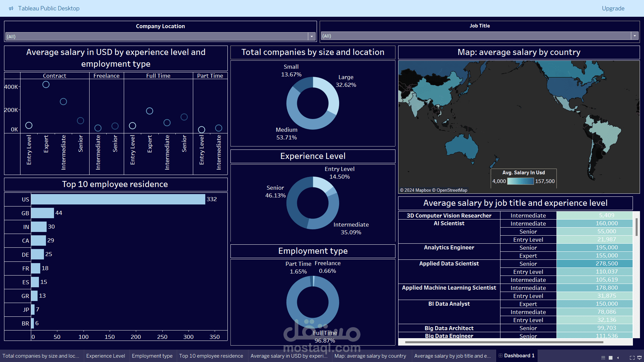The image size is (644, 362).
Task: Click the 3D Computer Vision Researcher row label
Action: (x=449, y=216)
